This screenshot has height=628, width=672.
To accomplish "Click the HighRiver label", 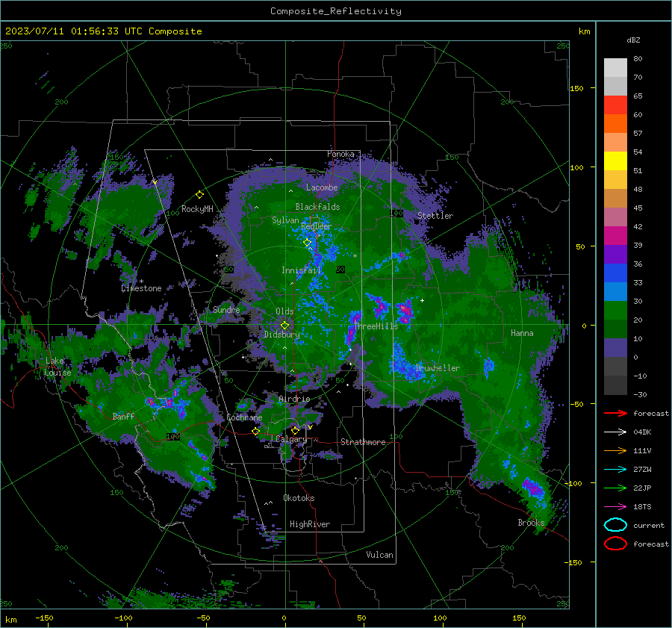I will [x=310, y=524].
